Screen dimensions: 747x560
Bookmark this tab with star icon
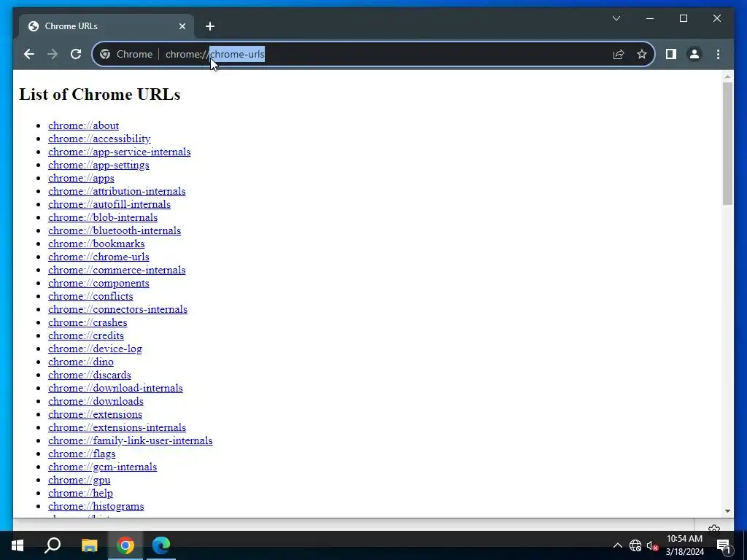click(x=642, y=54)
